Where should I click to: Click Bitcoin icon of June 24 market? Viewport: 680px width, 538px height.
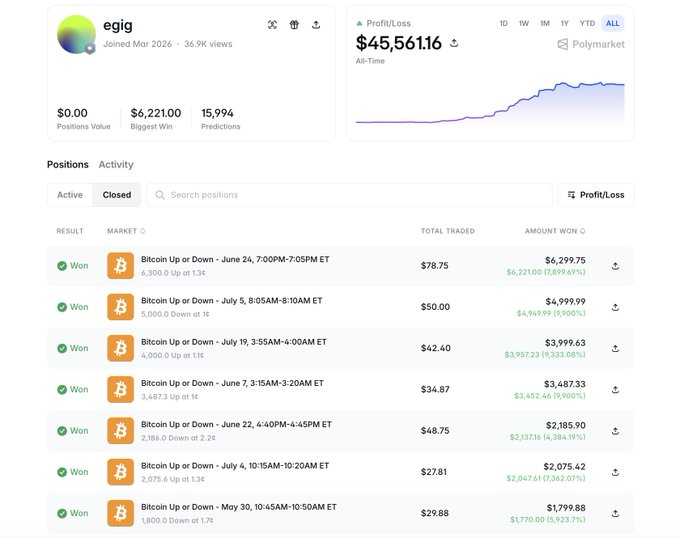click(121, 266)
